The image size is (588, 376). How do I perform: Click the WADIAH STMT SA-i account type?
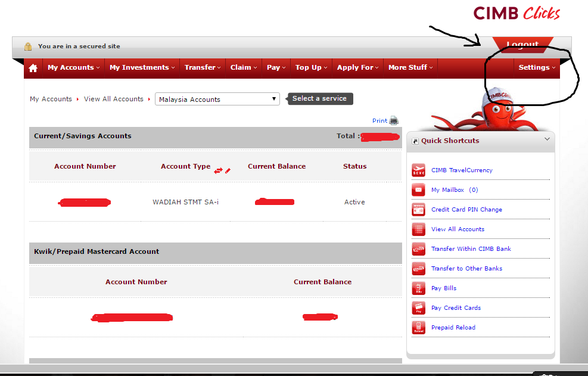[185, 202]
